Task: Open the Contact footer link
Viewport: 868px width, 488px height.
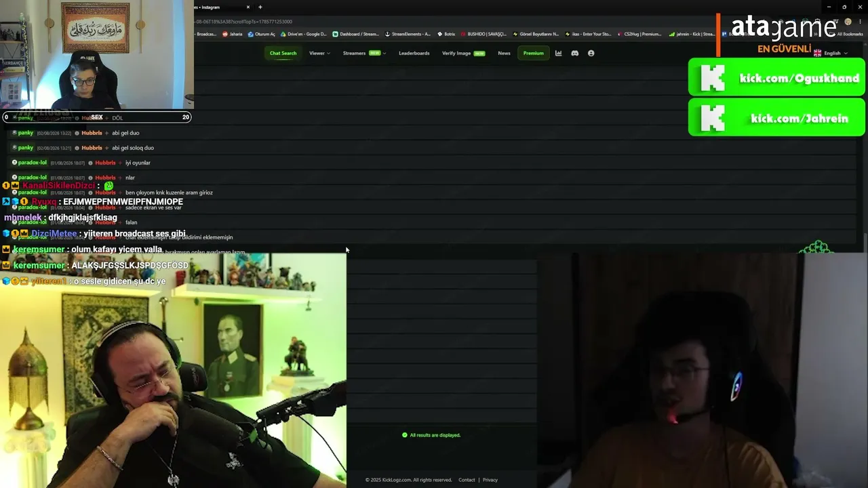Action: (x=467, y=480)
